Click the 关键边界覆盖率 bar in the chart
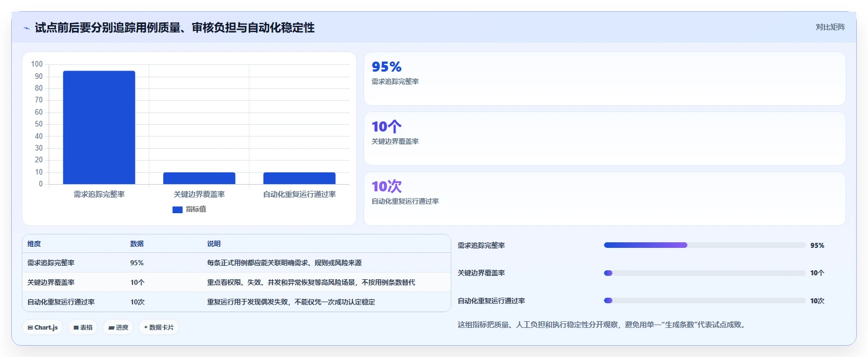 coord(199,178)
